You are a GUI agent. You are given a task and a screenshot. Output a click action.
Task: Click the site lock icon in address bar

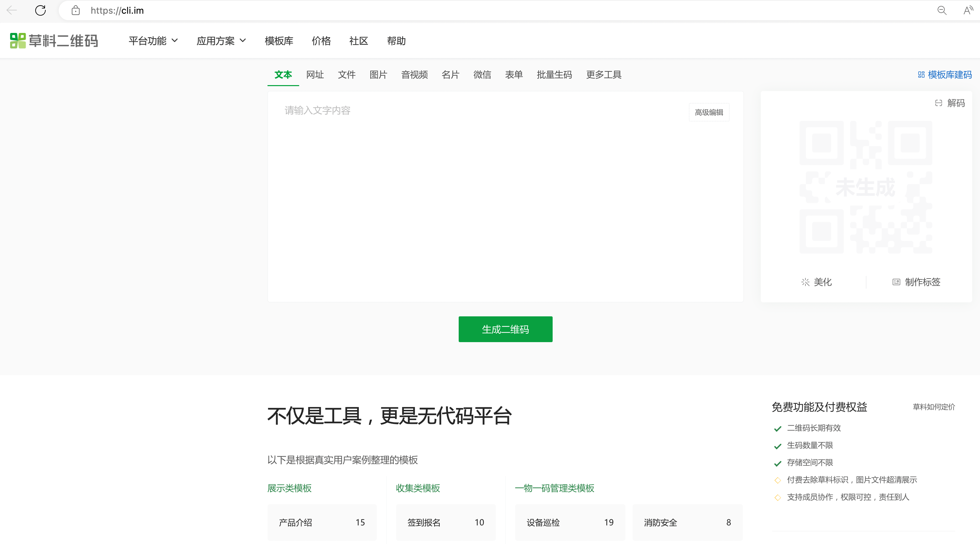[x=76, y=10]
